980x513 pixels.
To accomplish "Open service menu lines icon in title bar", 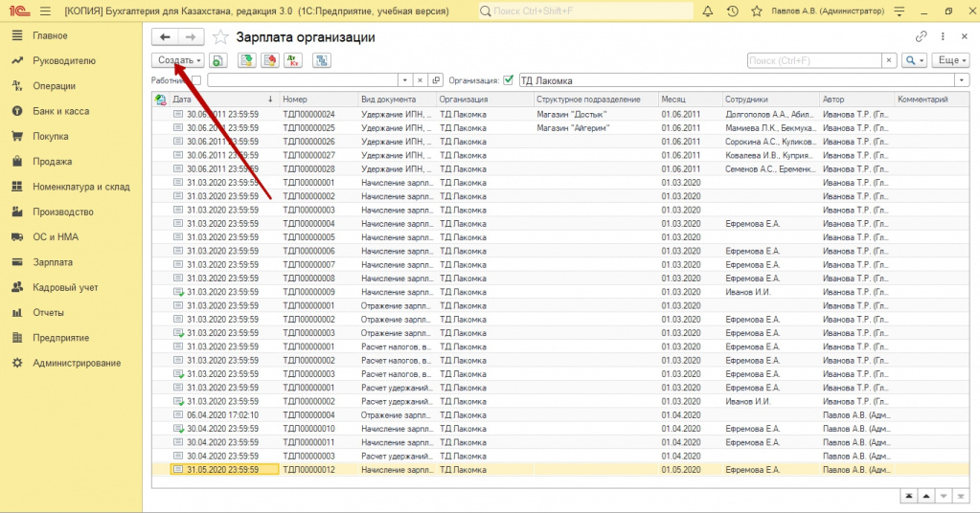I will click(x=900, y=11).
